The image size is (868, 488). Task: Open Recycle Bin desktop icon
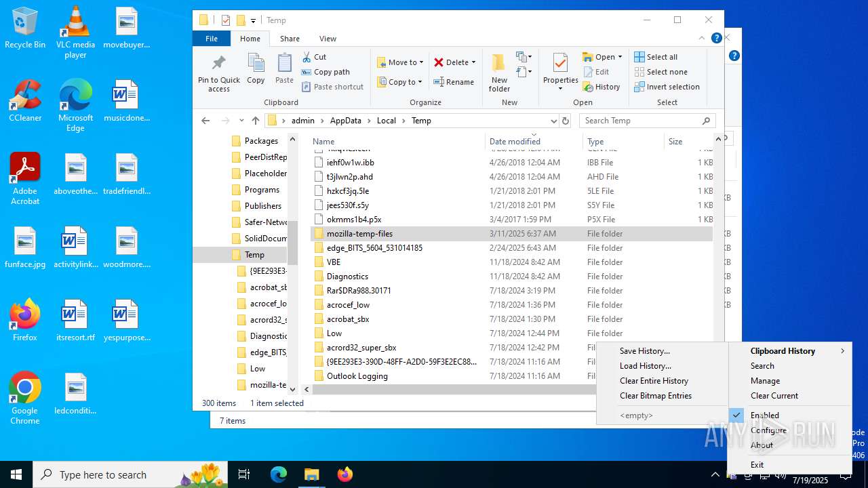point(25,28)
